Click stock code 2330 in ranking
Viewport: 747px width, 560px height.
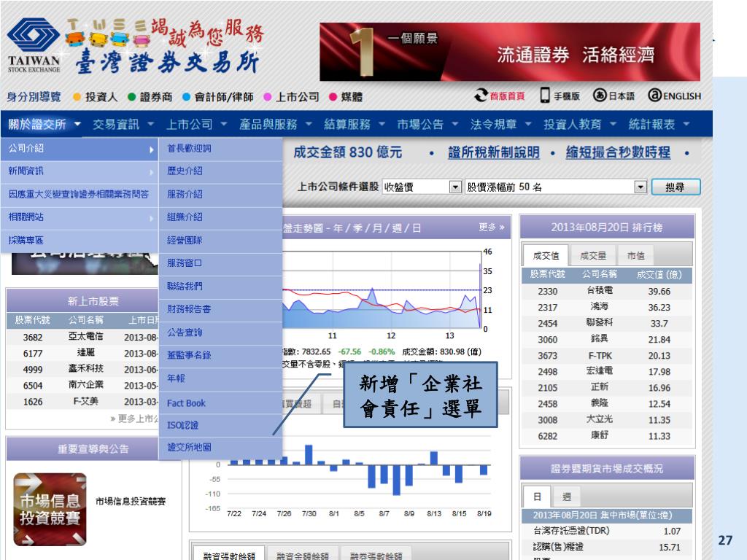click(547, 292)
